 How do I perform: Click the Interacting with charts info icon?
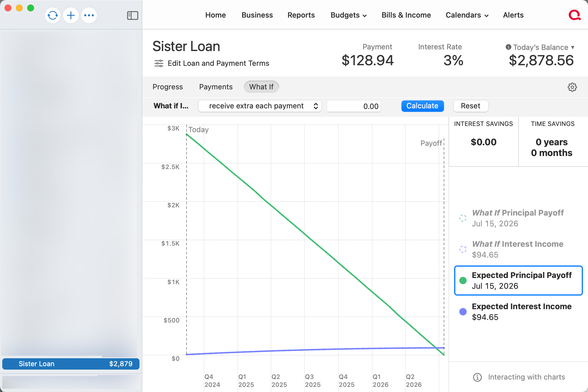[x=477, y=377]
